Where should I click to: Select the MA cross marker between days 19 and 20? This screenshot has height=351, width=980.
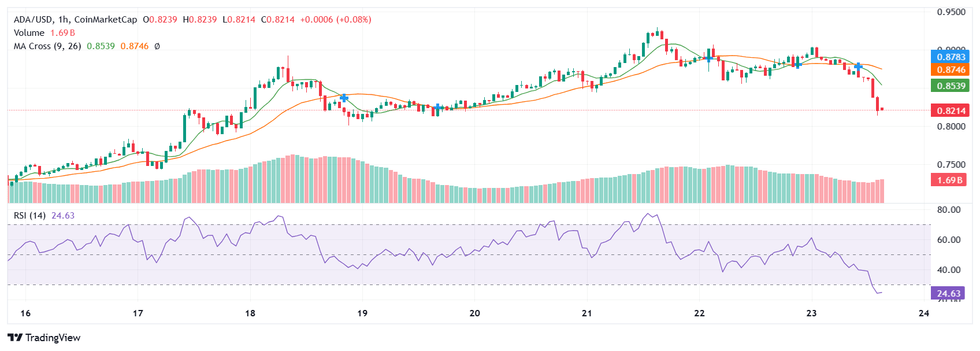pos(439,108)
